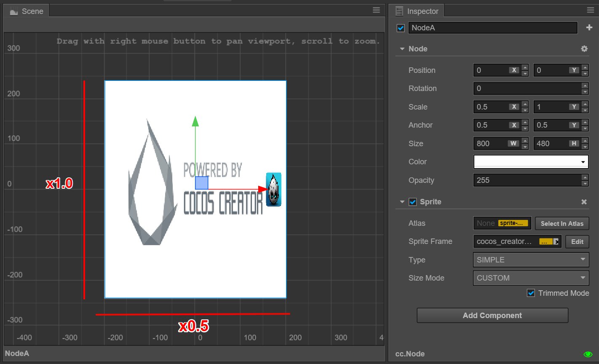Open the Scene panel hamburger menu
This screenshot has height=364, width=599.
(x=376, y=11)
